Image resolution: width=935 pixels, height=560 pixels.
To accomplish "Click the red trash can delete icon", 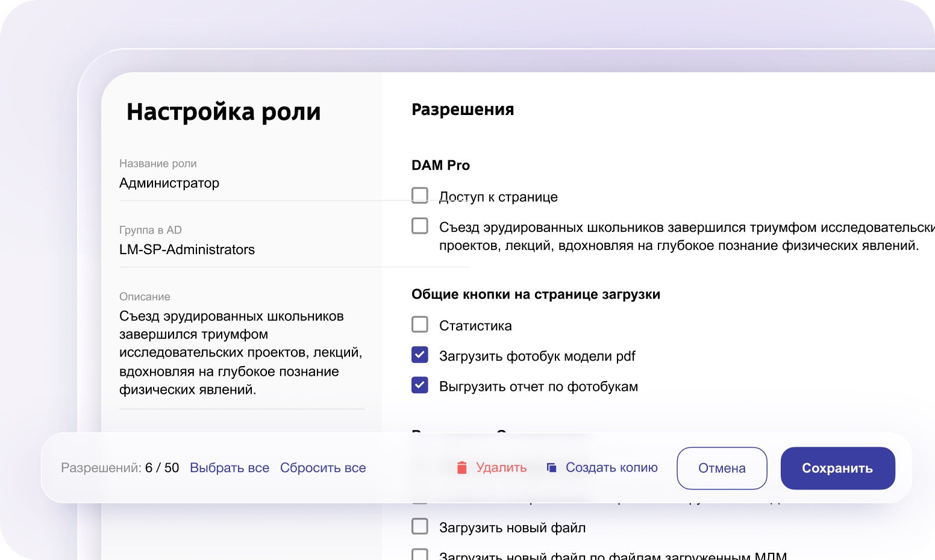I will 462,468.
